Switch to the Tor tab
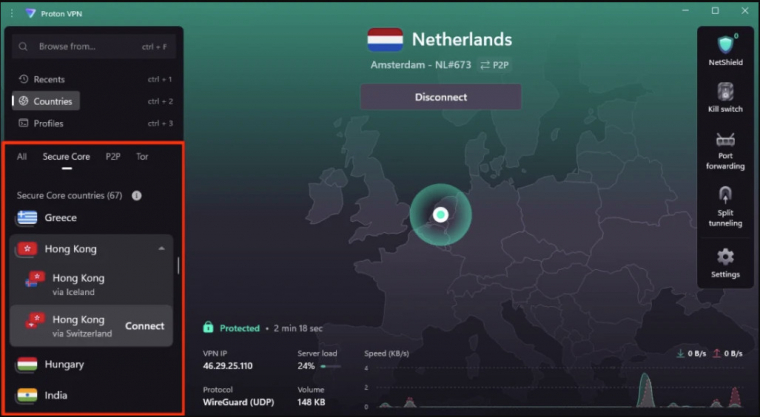The width and height of the screenshot is (760, 417). 142,157
